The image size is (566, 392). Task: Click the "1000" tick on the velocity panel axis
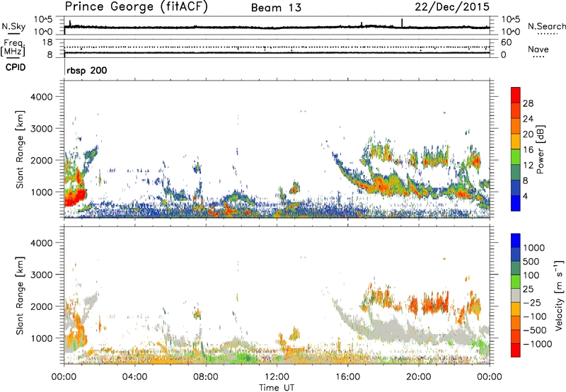pos(41,338)
